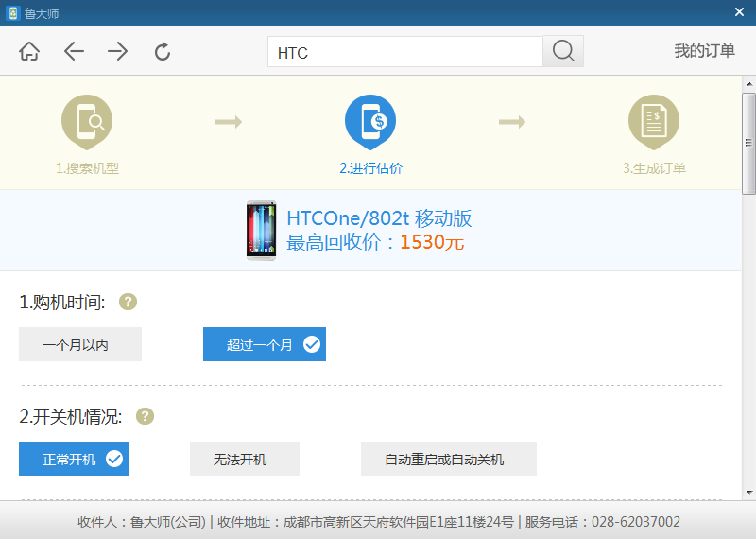The height and width of the screenshot is (539, 756).
Task: Click the HTC One phone thumbnail
Action: coord(262,231)
